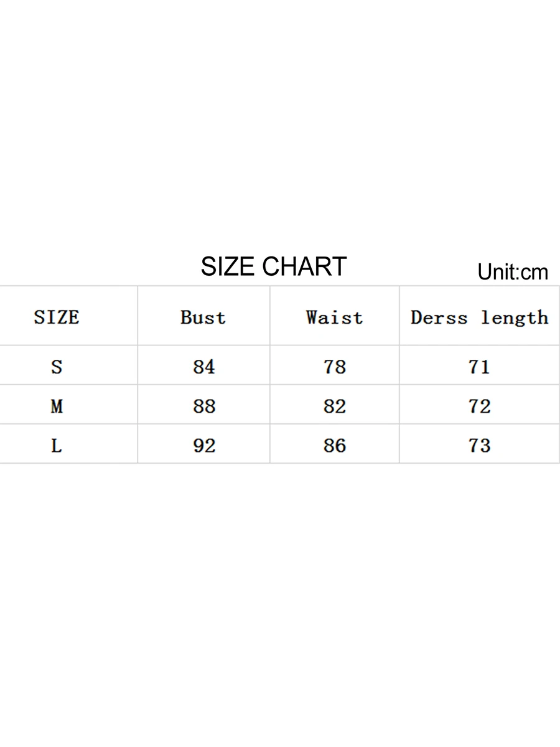Click the waist value 82
This screenshot has height=747, width=560.
335,406
